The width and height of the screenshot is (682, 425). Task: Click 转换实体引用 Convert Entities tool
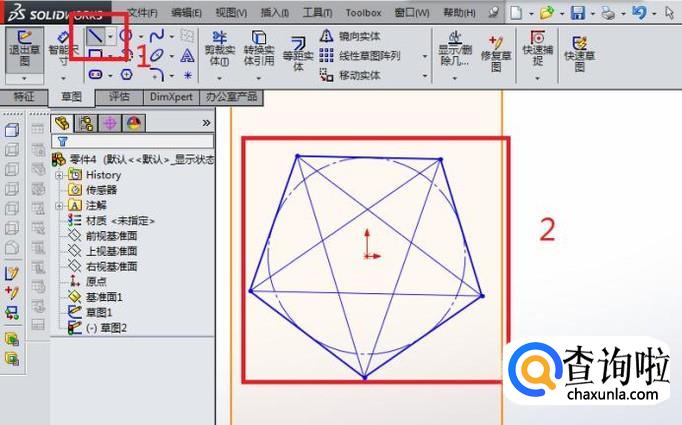pyautogui.click(x=259, y=49)
